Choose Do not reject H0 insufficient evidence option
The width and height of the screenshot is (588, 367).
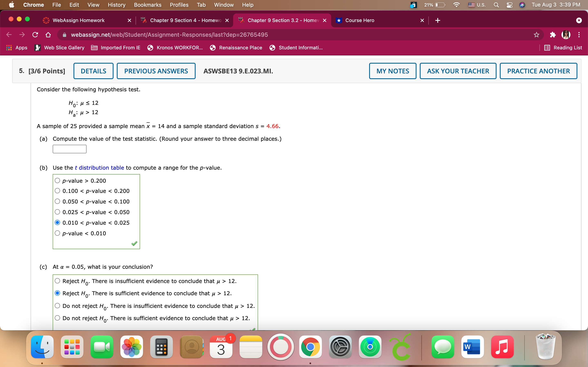pyautogui.click(x=57, y=305)
